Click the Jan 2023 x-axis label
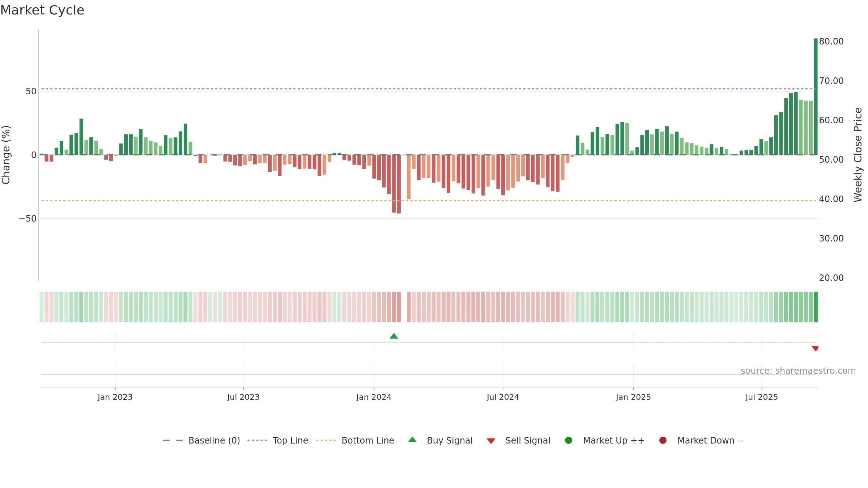 [x=115, y=397]
